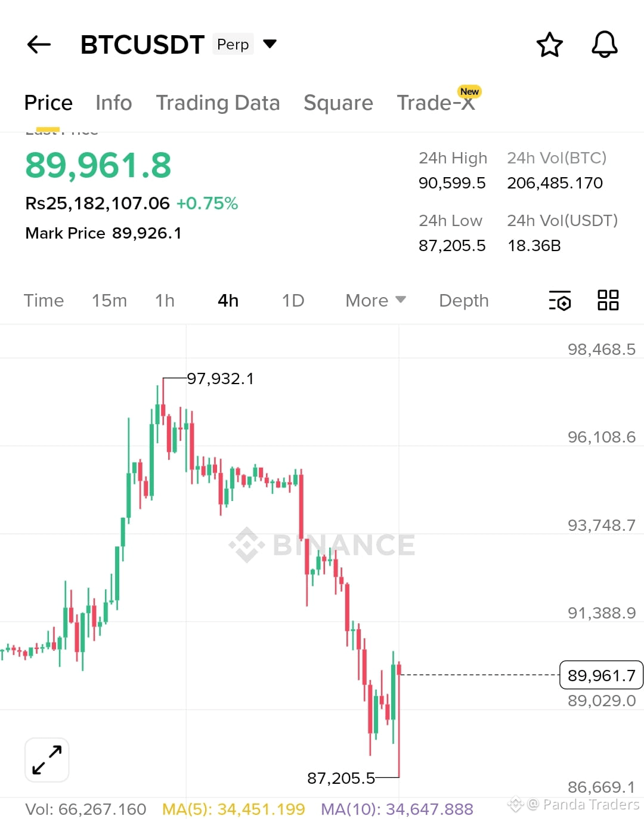
Task: Open the chart indicator settings icon
Action: coord(559,301)
